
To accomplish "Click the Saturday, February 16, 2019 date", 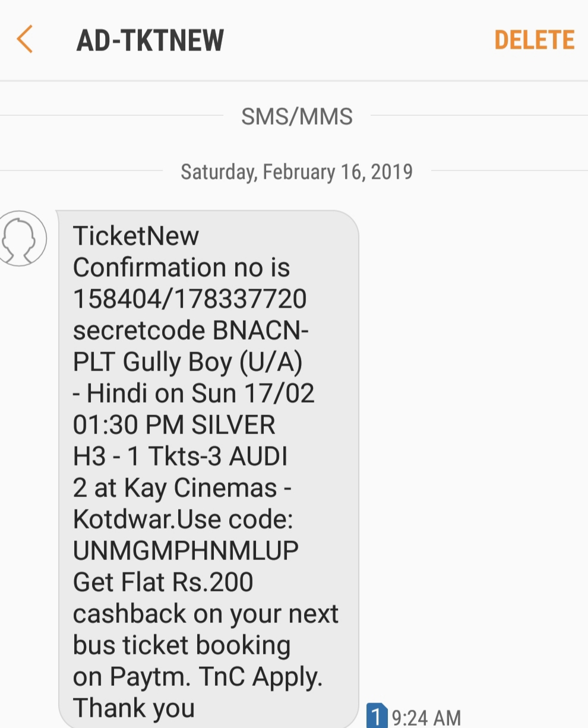I will point(296,172).
